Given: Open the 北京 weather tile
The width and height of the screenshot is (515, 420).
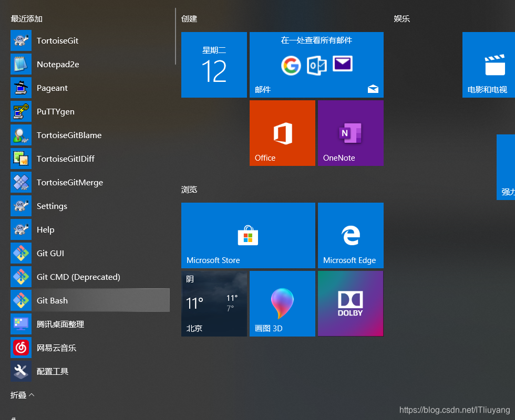Looking at the screenshot, I should [x=214, y=304].
